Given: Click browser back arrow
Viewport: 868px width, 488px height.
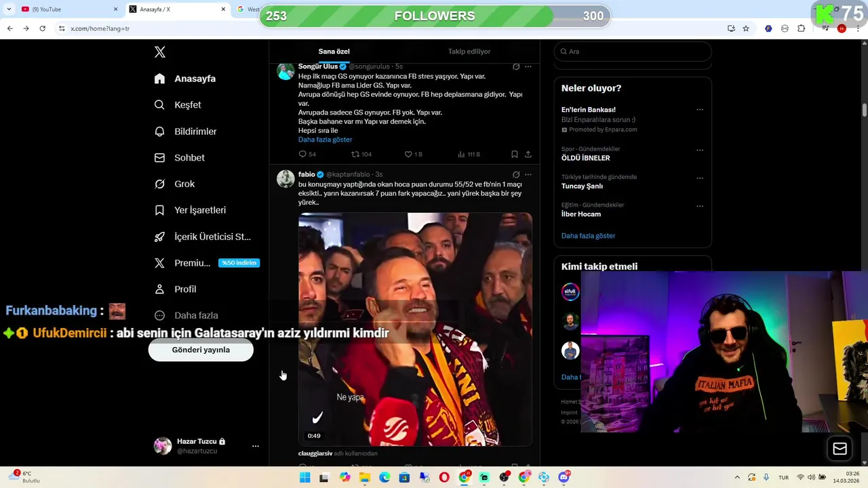Looking at the screenshot, I should (x=9, y=28).
